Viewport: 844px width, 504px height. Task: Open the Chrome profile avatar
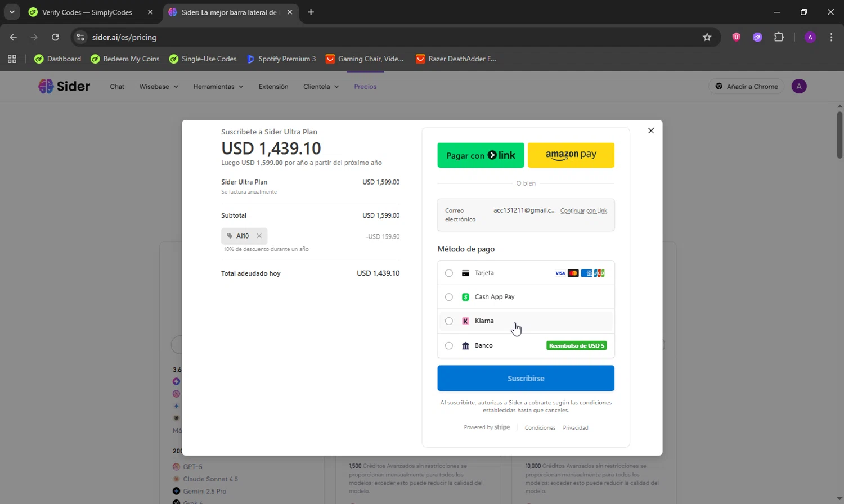pyautogui.click(x=810, y=37)
